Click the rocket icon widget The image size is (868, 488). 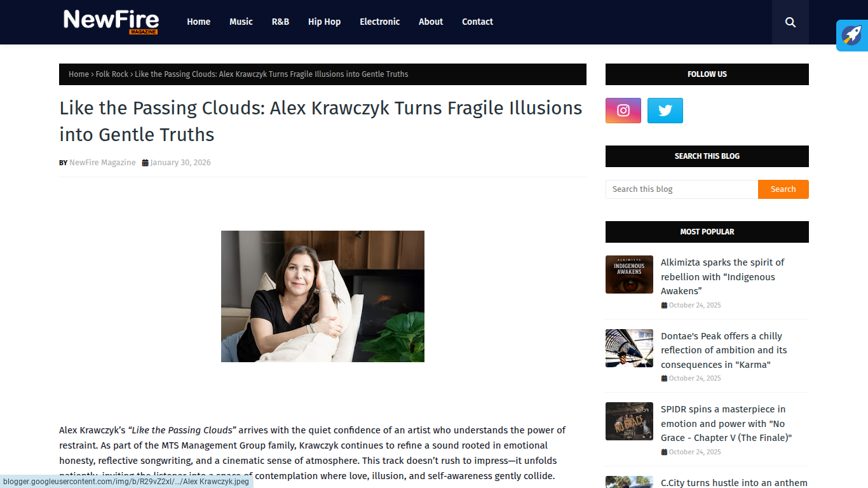852,36
